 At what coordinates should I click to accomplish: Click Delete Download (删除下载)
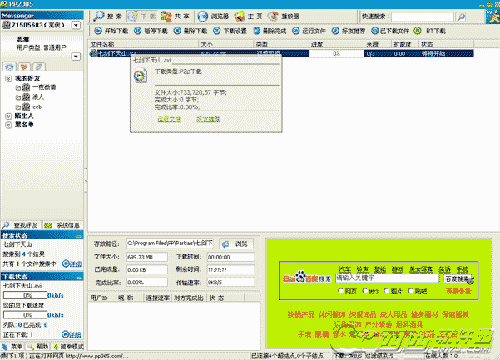(190, 31)
